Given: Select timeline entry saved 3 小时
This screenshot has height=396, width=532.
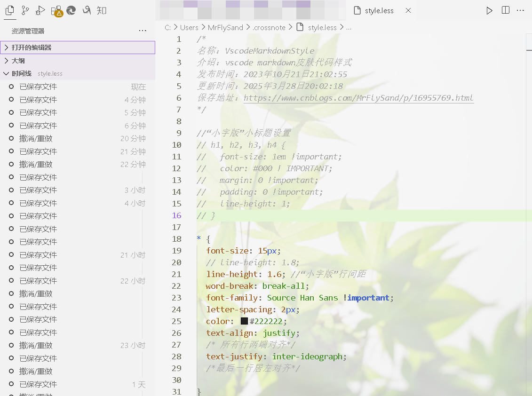Looking at the screenshot, I should pos(78,190).
